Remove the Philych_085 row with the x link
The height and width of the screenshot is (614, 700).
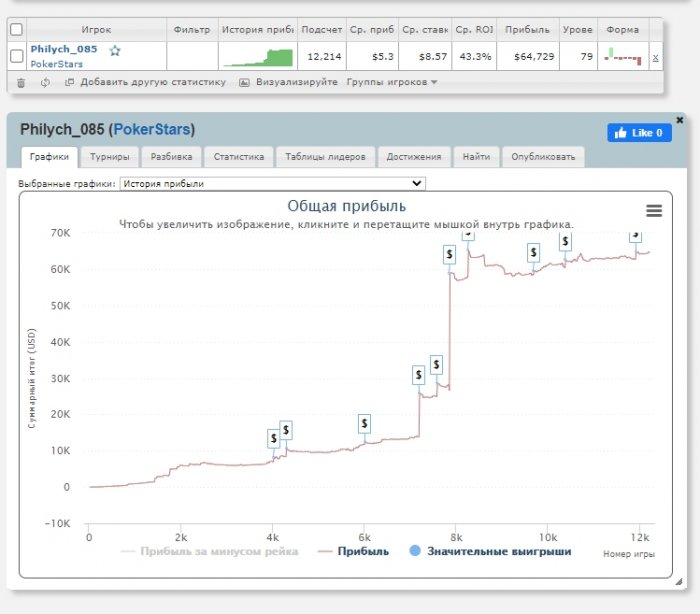(x=655, y=57)
